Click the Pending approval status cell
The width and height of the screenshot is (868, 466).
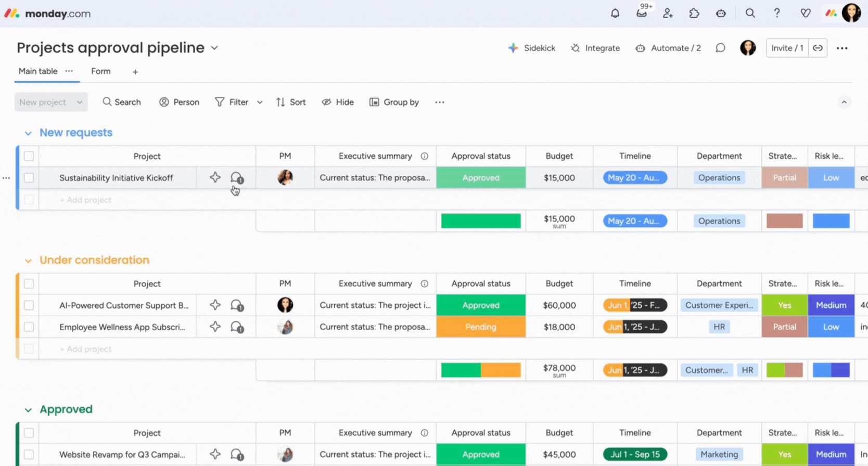(481, 327)
